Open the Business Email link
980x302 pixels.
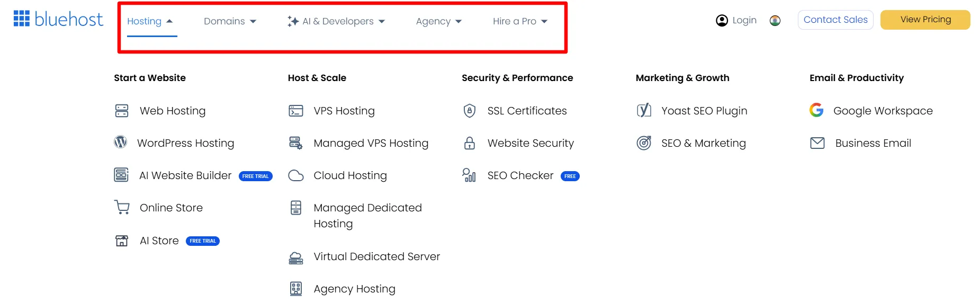(x=873, y=143)
